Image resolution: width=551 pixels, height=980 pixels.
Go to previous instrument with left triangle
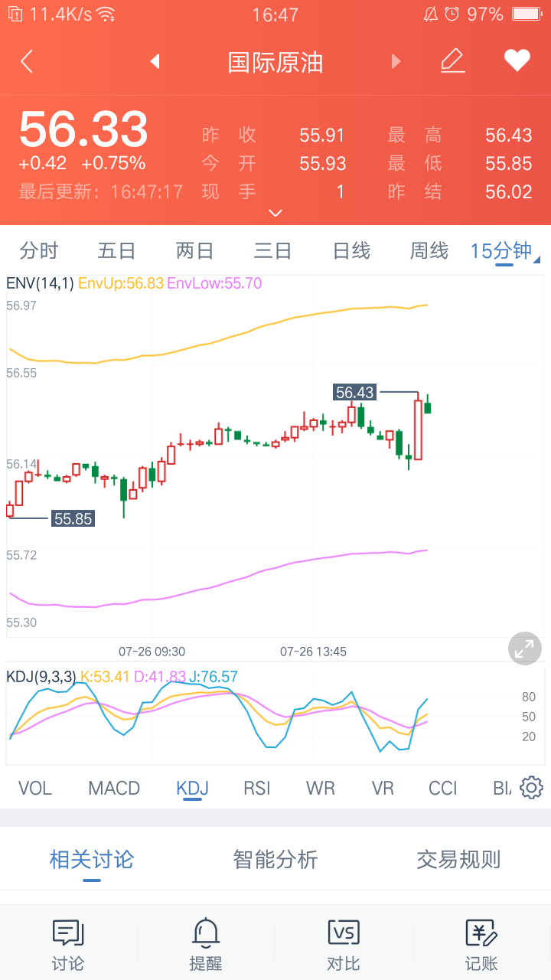pyautogui.click(x=155, y=61)
